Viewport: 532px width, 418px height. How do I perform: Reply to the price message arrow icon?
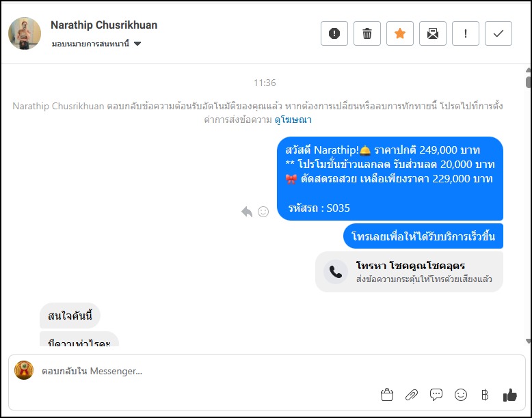247,212
